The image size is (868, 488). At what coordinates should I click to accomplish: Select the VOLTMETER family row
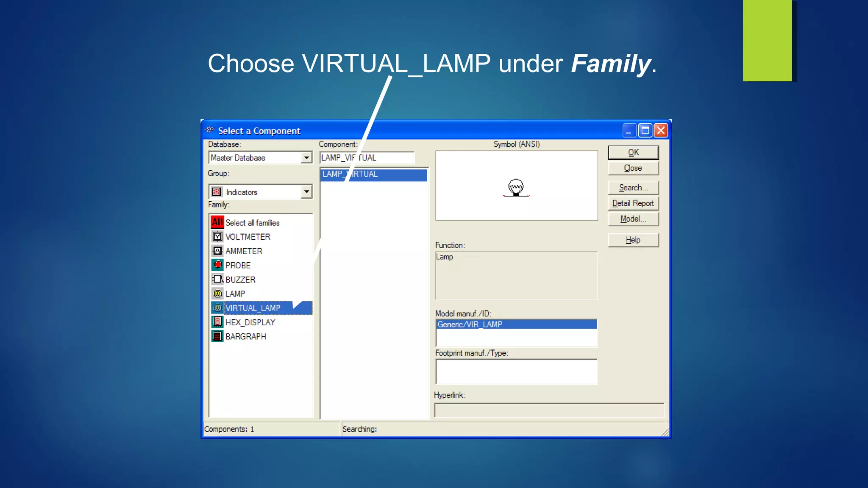[262, 236]
